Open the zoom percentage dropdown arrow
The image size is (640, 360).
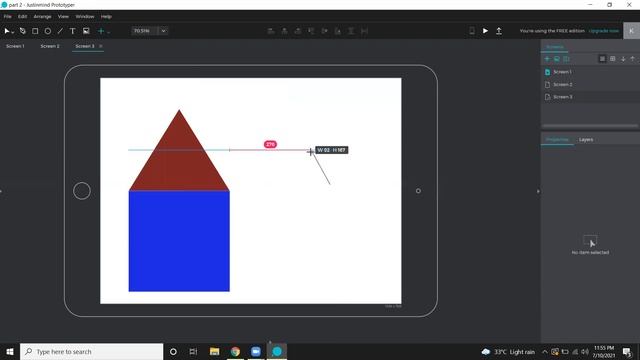(x=163, y=31)
